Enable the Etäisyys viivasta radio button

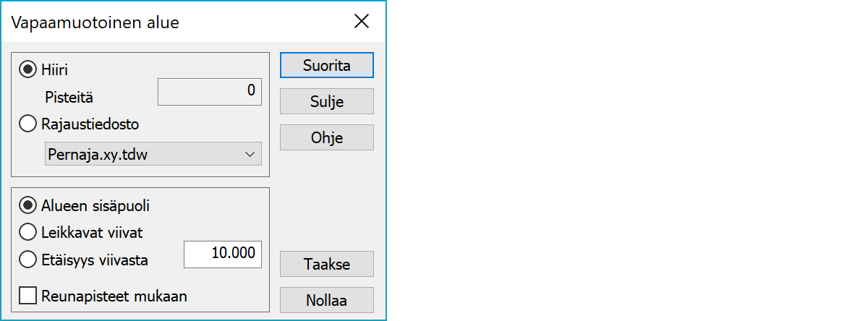click(29, 260)
